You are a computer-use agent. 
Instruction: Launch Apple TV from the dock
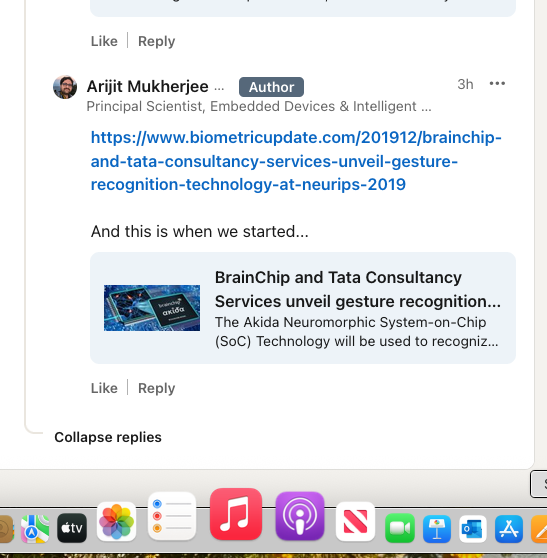tap(72, 528)
